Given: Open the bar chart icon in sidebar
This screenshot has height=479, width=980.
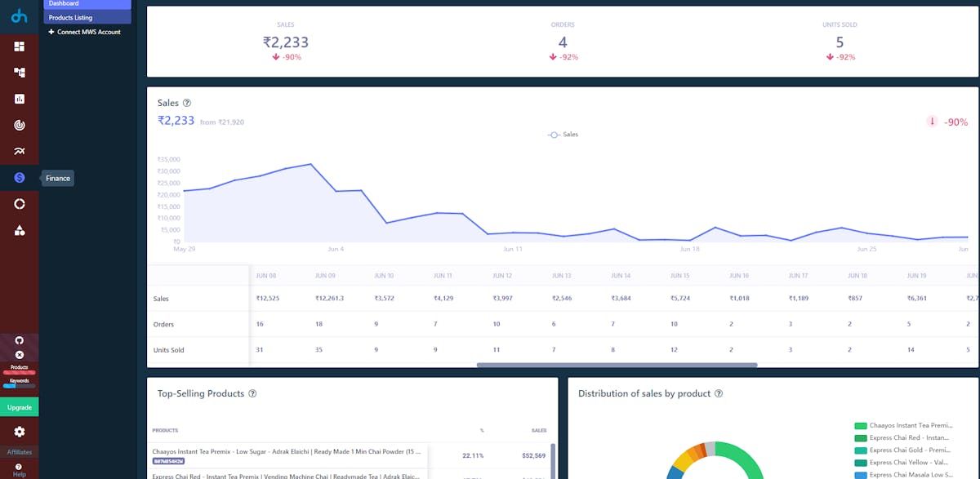Looking at the screenshot, I should click(20, 99).
